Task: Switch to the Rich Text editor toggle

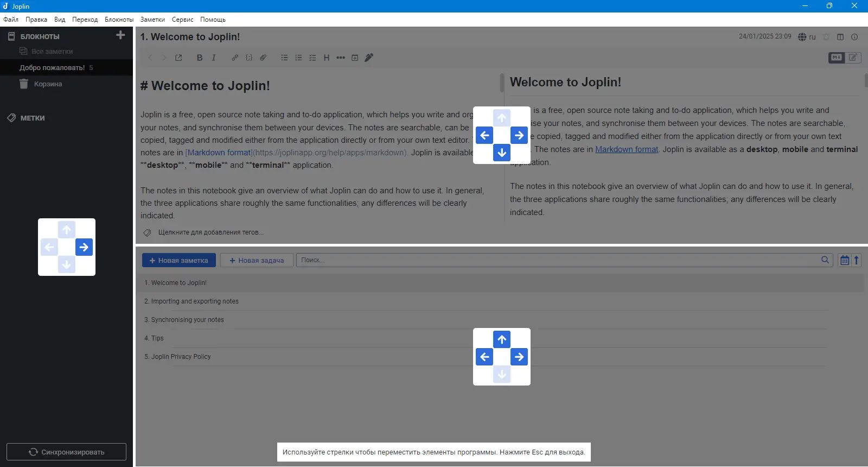Action: [853, 58]
